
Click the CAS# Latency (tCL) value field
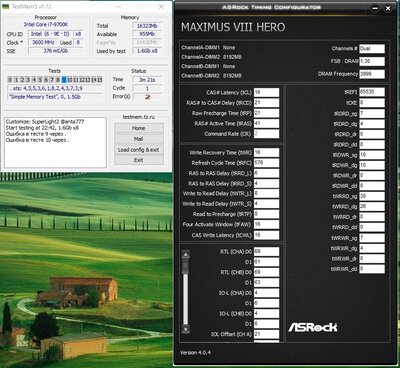tap(266, 92)
